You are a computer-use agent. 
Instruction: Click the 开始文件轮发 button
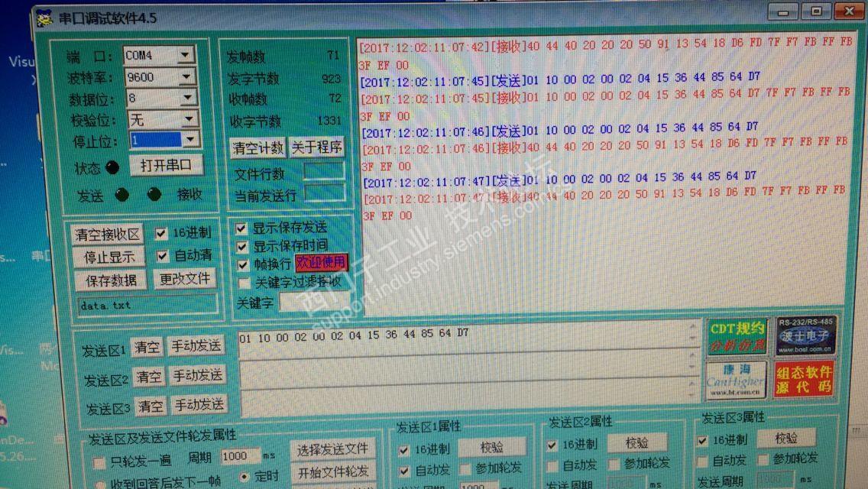click(333, 472)
